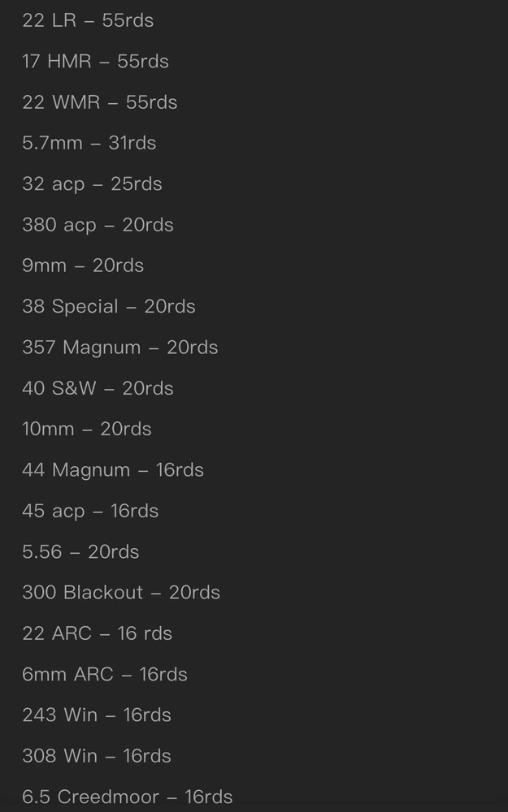Click the '44 Magnum – 16rds' line
Viewport: 508px width, 812px height.
tap(113, 470)
